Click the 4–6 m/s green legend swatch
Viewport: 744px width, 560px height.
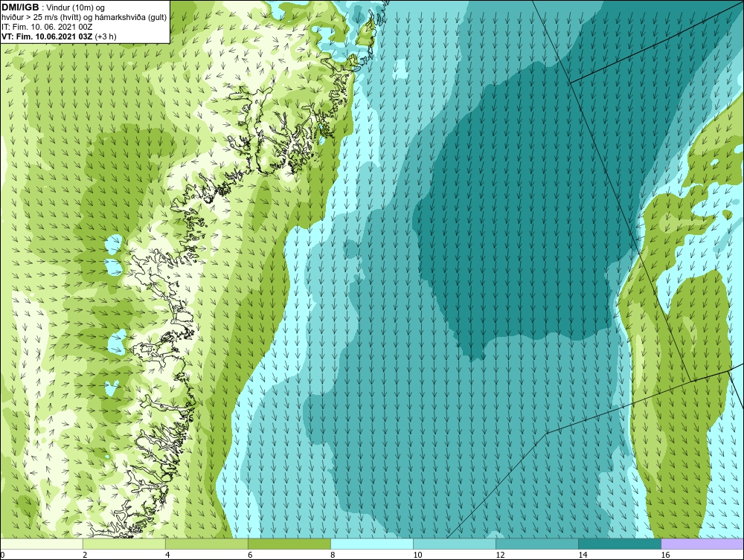[207, 544]
